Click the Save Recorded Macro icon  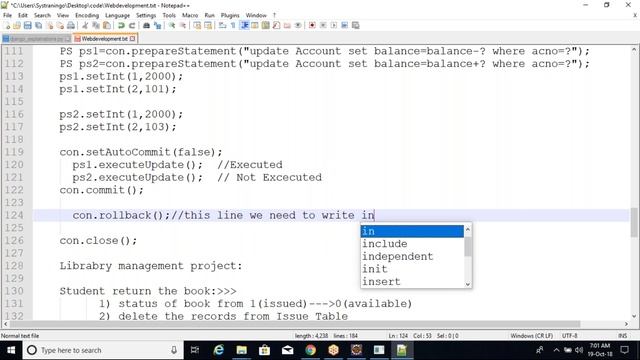point(356,25)
